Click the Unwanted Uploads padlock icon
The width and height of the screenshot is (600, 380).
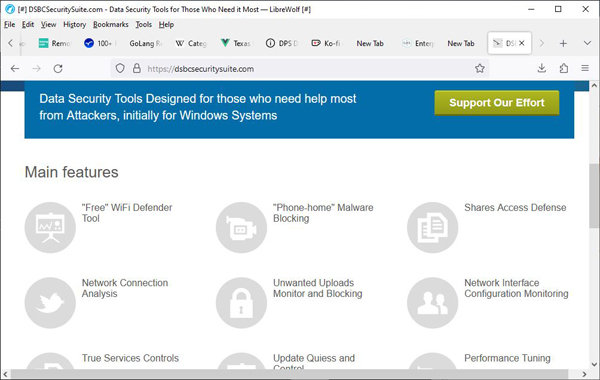pos(241,303)
